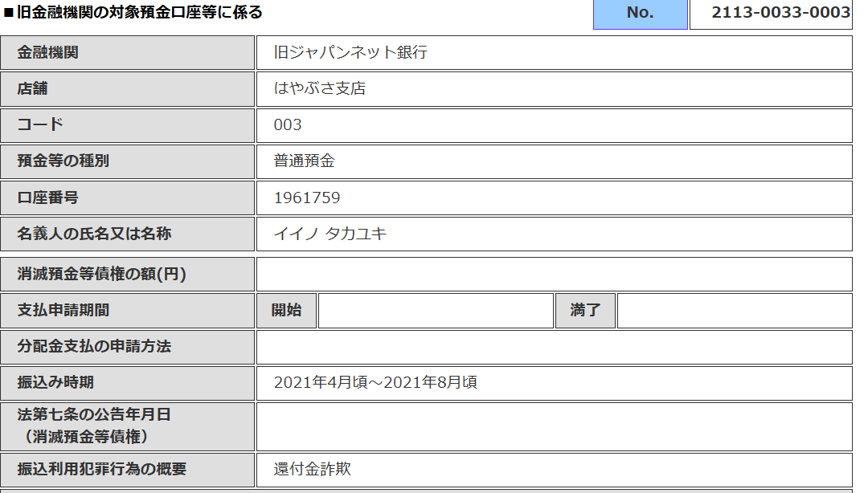Image resolution: width=868 pixels, height=493 pixels.
Task: Click the 振込み時期 label cell
Action: pyautogui.click(x=127, y=384)
